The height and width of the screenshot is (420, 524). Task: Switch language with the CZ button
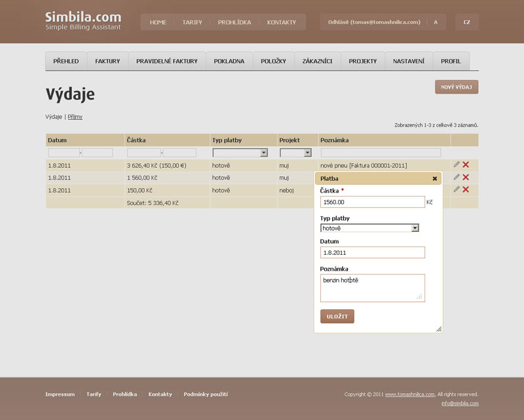466,22
